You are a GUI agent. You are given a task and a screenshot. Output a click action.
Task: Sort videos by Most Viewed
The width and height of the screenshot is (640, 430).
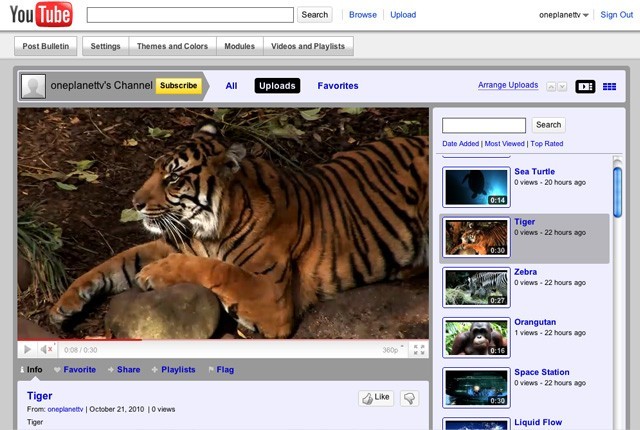click(504, 144)
